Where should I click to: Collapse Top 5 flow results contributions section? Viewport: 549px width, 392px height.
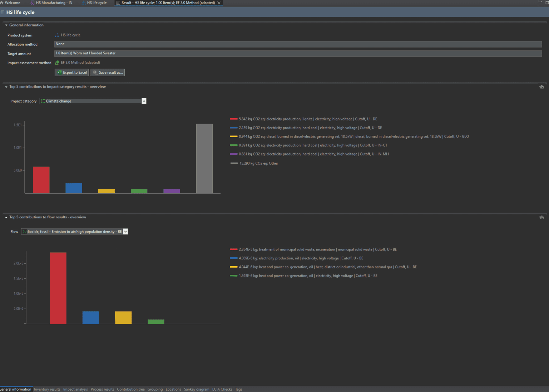[x=6, y=217]
